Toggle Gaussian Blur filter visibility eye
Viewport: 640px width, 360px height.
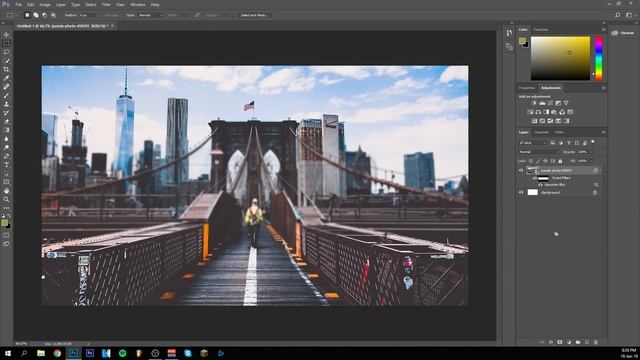click(540, 185)
